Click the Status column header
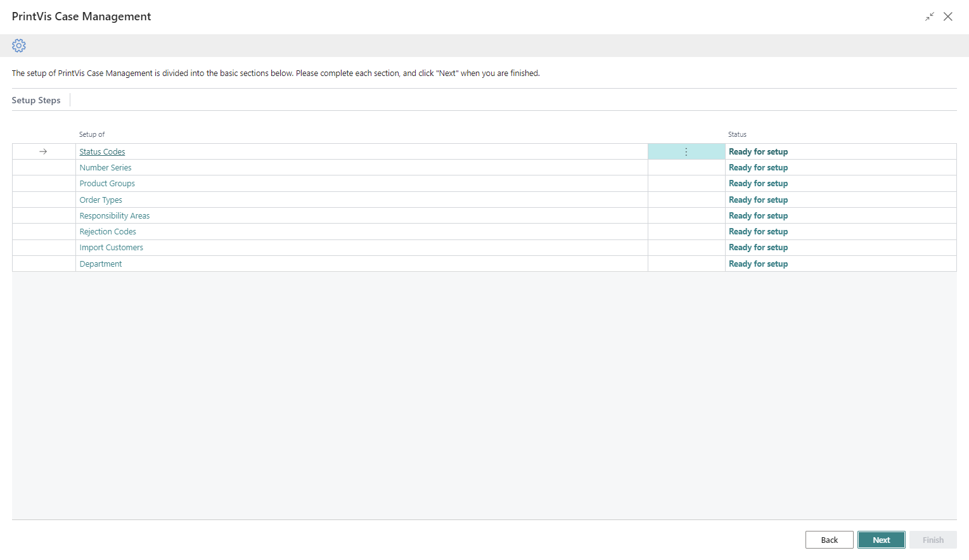The width and height of the screenshot is (969, 560). pyautogui.click(x=737, y=134)
